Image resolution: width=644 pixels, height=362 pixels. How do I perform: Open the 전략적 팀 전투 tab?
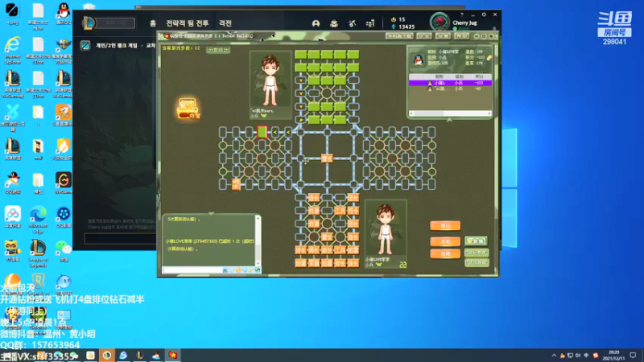tap(188, 23)
